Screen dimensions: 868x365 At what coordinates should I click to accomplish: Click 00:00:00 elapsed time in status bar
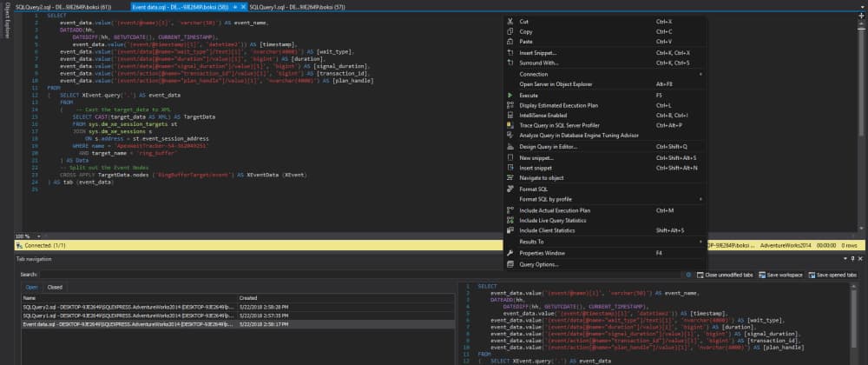[826, 245]
